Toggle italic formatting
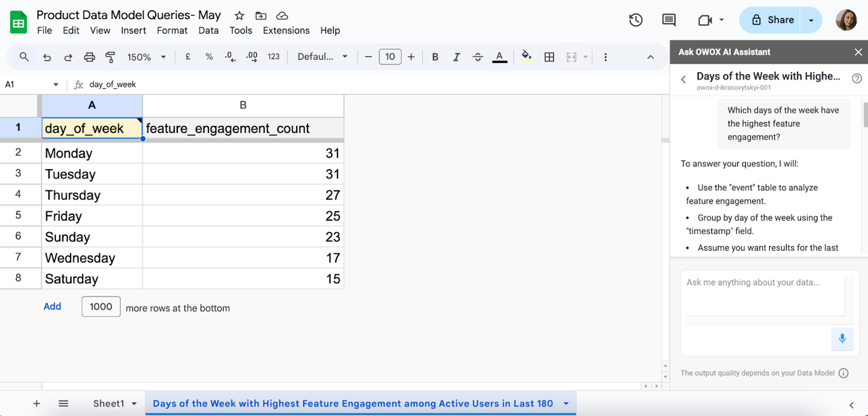 pyautogui.click(x=456, y=57)
